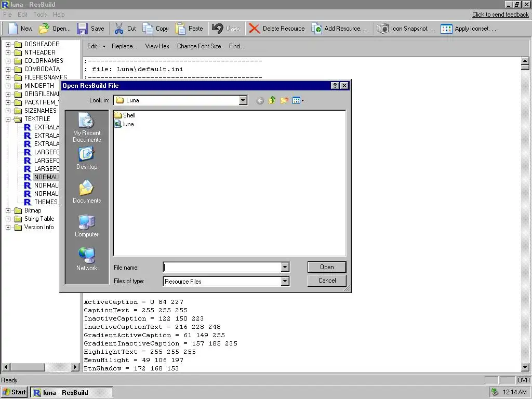Expand the COLORNAMES tree node

[x=8, y=61]
